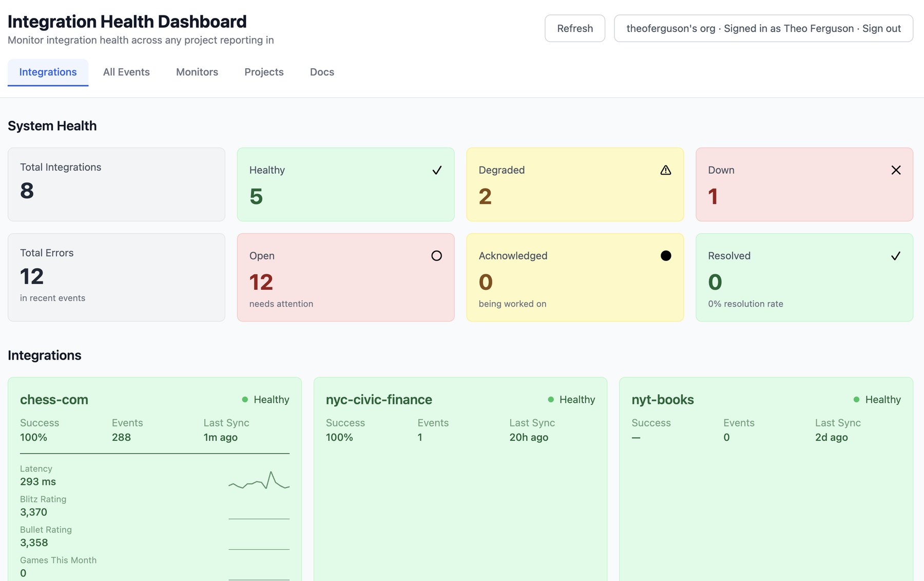924x581 pixels.
Task: Click the Blitz Rating value '3,370'
Action: pos(33,512)
